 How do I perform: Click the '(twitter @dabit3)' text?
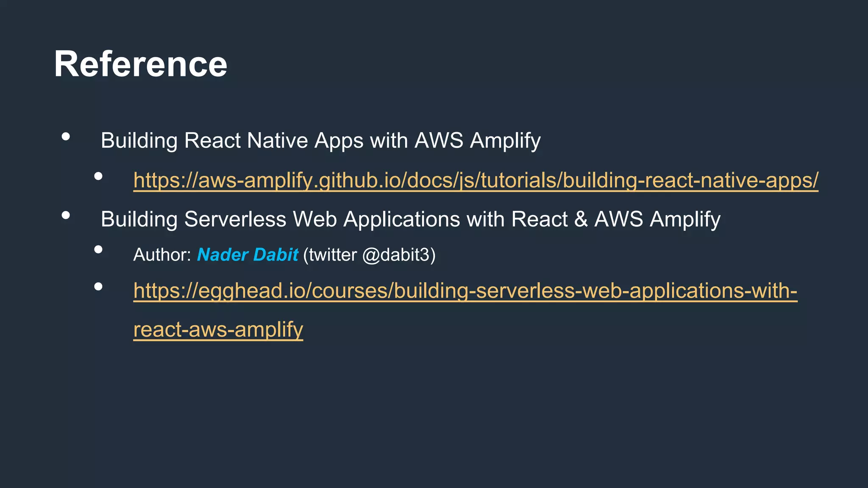[x=369, y=255]
